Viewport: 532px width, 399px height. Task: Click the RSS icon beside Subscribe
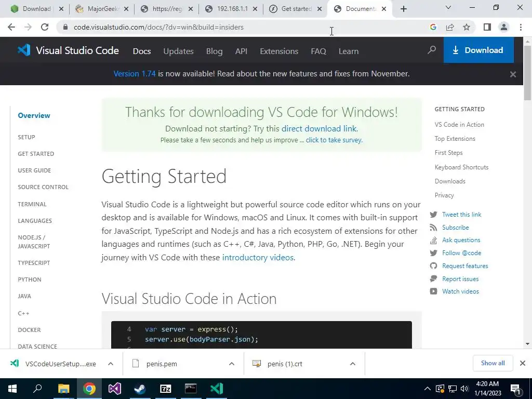click(433, 228)
